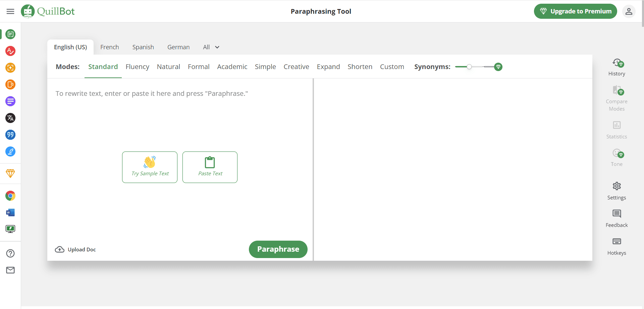Switch to the Spanish language tab
Screen dimensions: 644x309
[143, 47]
